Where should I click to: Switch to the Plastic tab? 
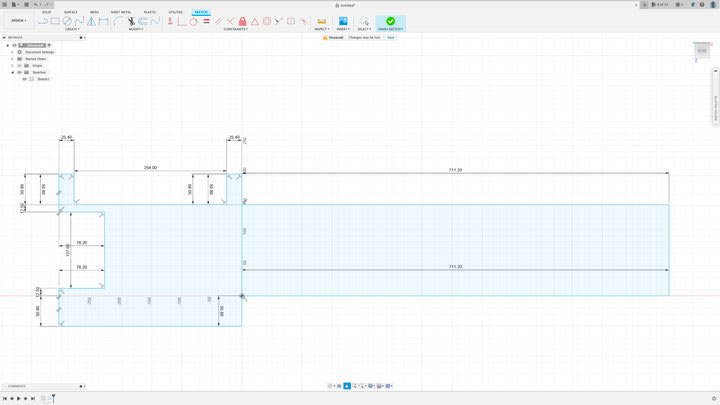click(150, 12)
